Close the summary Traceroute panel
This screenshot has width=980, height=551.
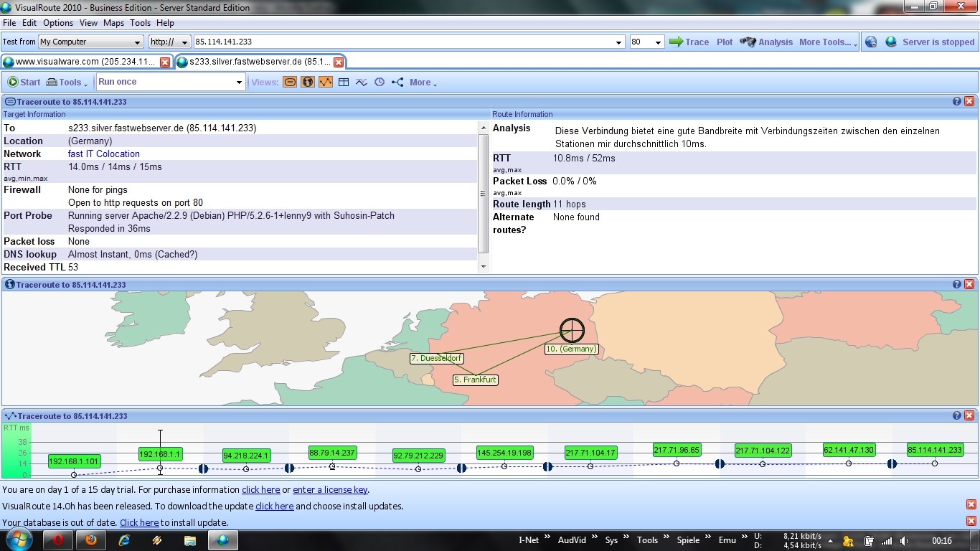969,102
